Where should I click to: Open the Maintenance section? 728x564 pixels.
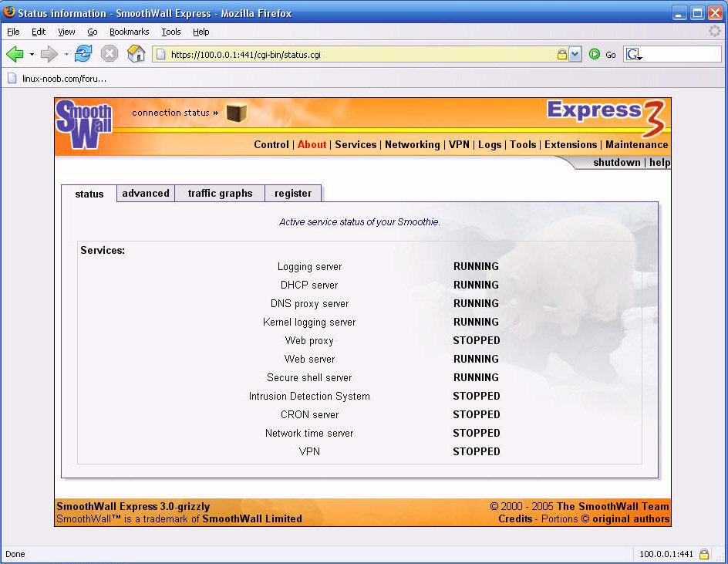tap(636, 144)
